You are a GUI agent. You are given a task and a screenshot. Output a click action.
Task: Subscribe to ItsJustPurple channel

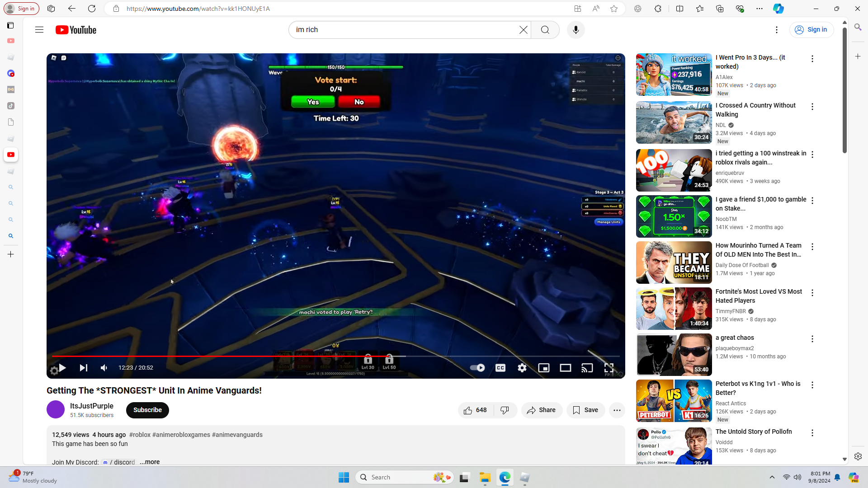pyautogui.click(x=147, y=410)
